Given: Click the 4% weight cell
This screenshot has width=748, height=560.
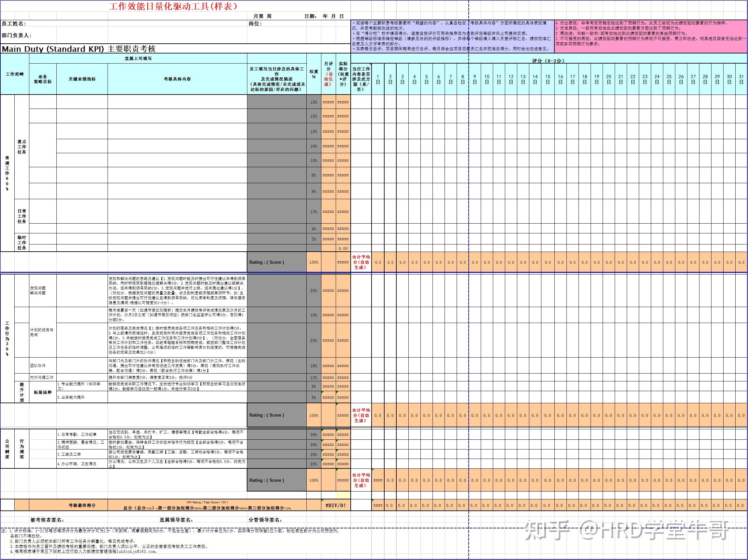Looking at the screenshot, I should [314, 228].
